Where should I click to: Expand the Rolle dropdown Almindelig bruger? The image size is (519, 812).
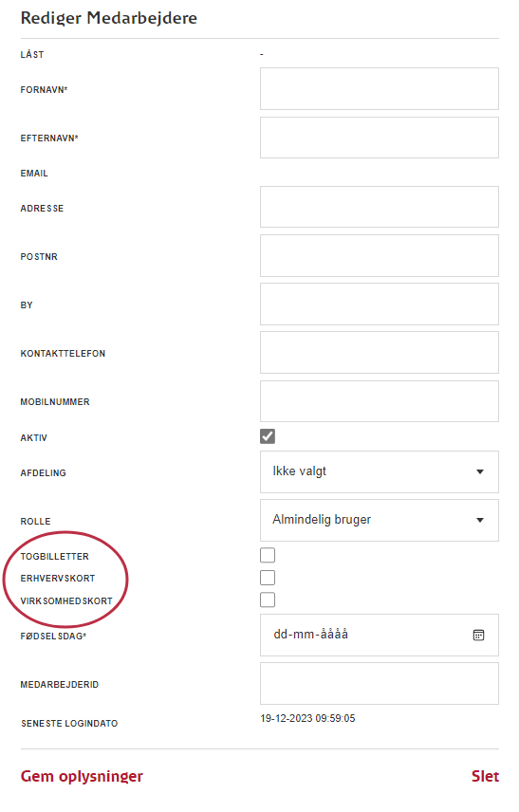point(380,520)
